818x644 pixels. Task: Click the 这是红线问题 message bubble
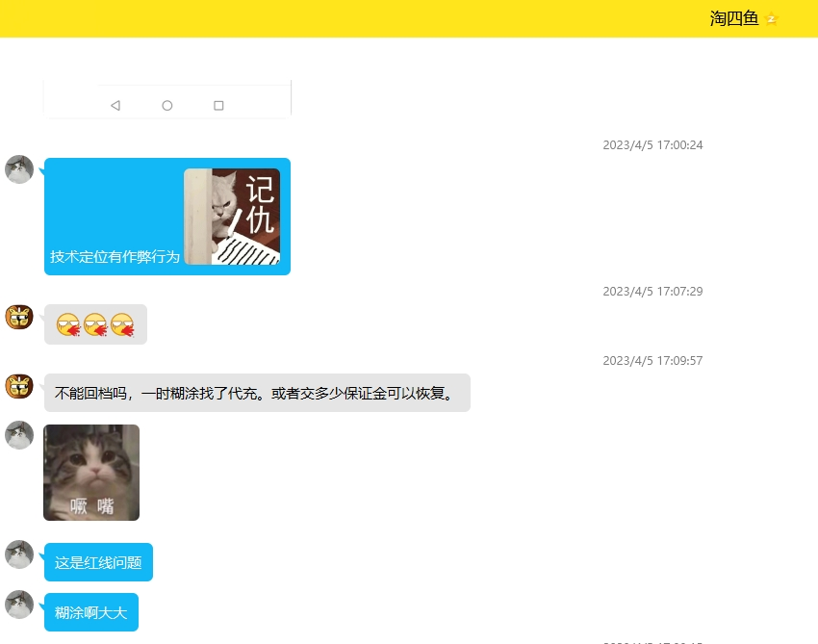[x=98, y=562]
